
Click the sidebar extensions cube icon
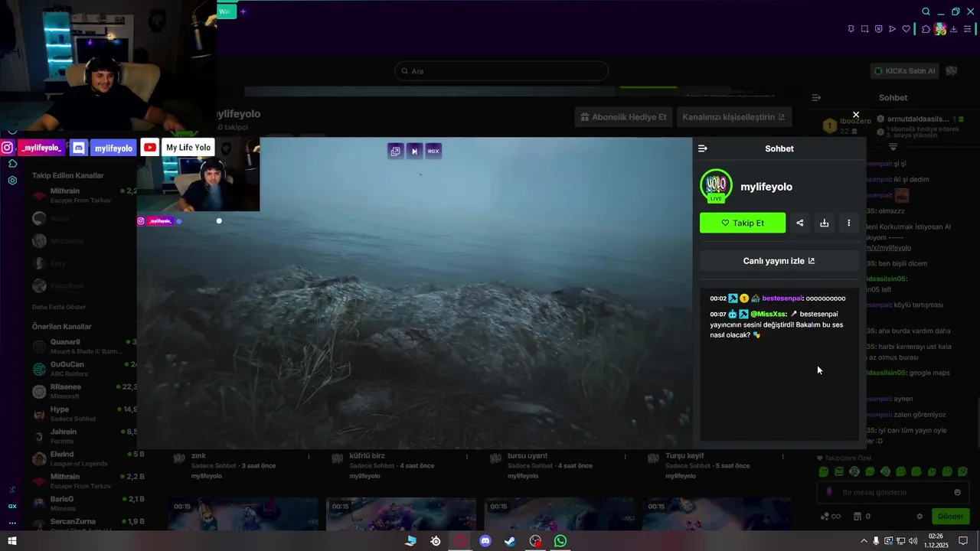click(x=12, y=164)
